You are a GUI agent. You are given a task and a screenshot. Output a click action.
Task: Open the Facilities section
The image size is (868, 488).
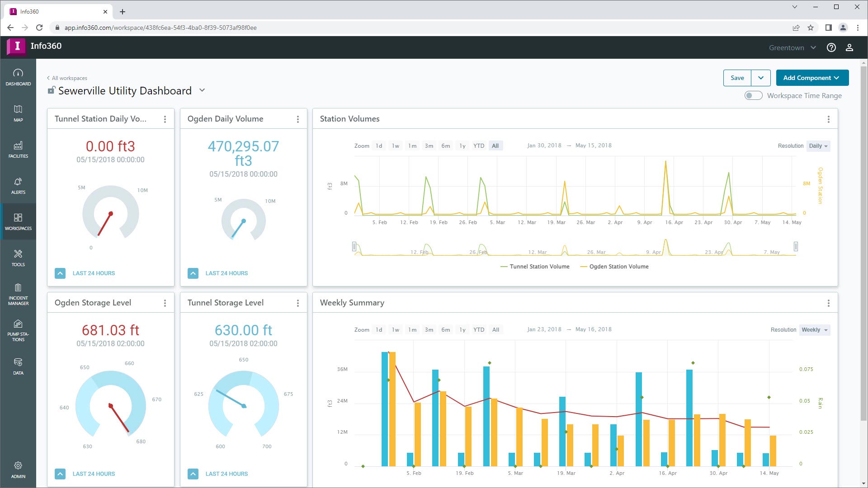(x=18, y=149)
